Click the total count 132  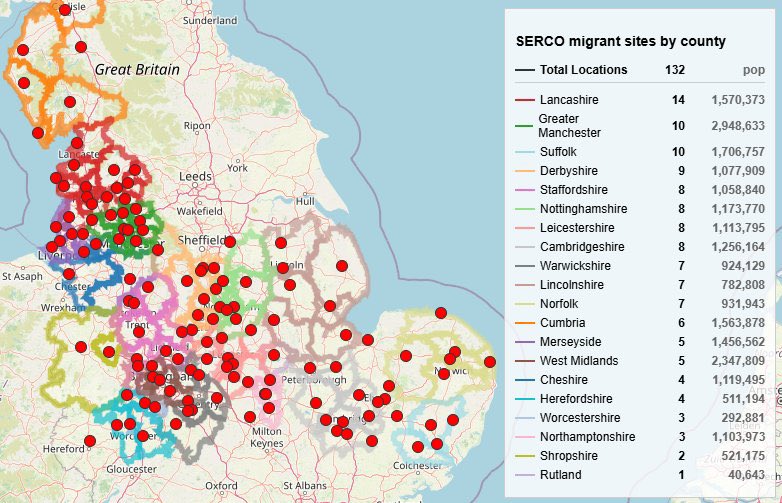(x=675, y=70)
